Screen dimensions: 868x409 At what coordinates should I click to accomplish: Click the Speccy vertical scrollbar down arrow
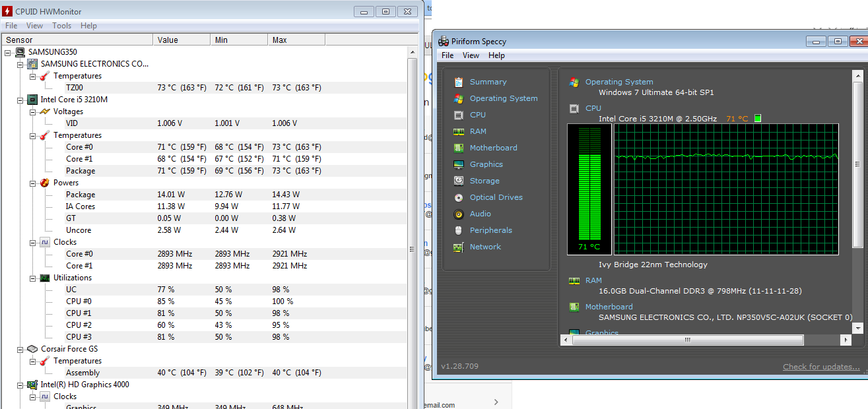point(858,328)
